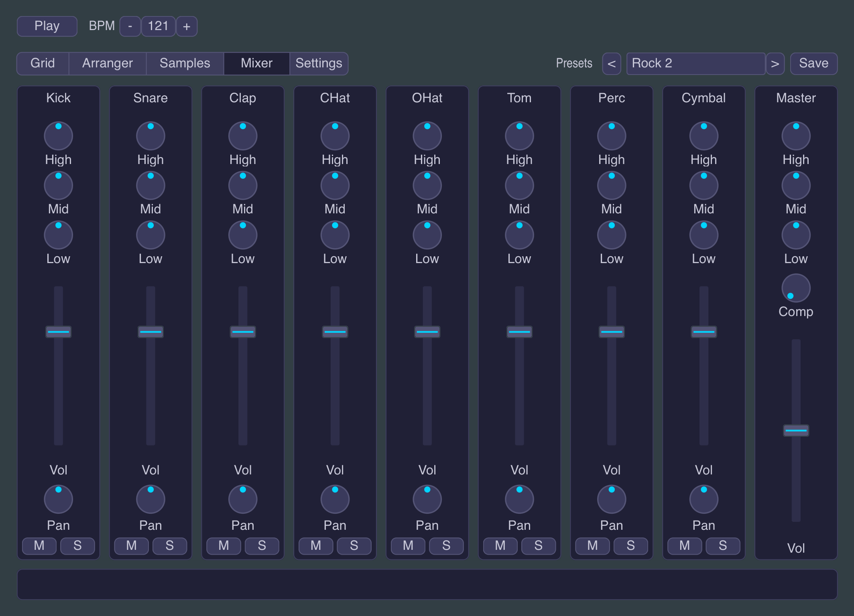Click the CHat Low EQ knob
The height and width of the screenshot is (616, 854).
pyautogui.click(x=335, y=235)
